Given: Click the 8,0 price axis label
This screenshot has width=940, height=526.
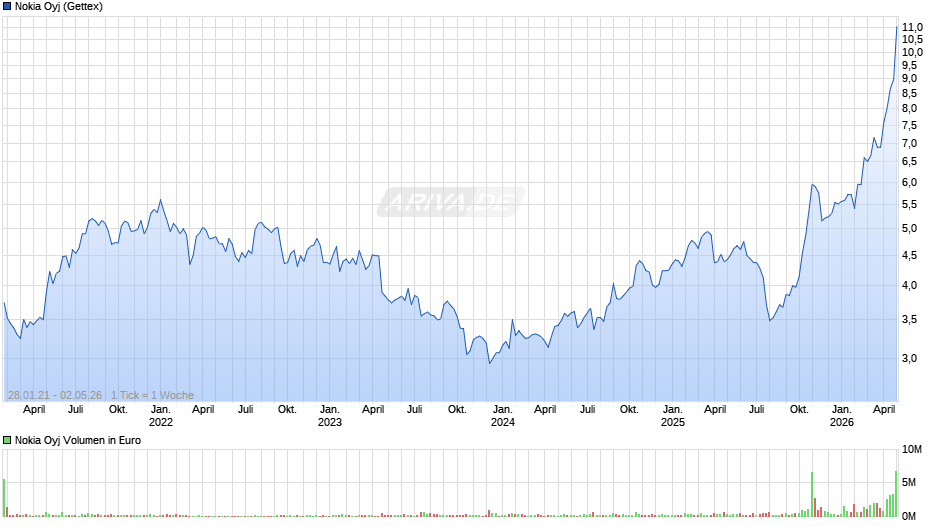Looking at the screenshot, I should click(x=909, y=109).
